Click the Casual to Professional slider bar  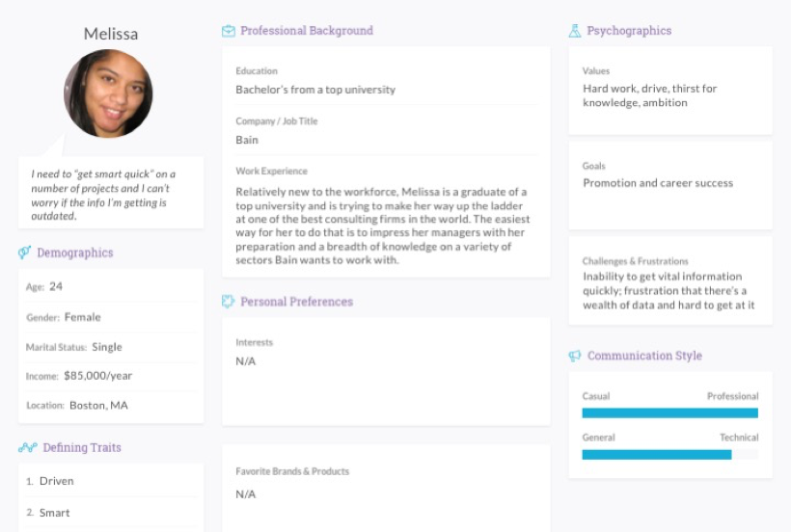click(x=669, y=412)
